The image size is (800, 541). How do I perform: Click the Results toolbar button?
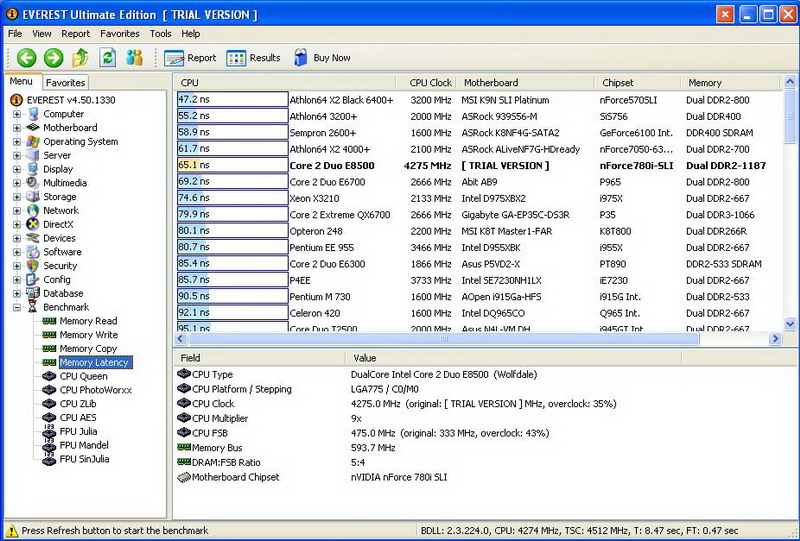pos(253,58)
